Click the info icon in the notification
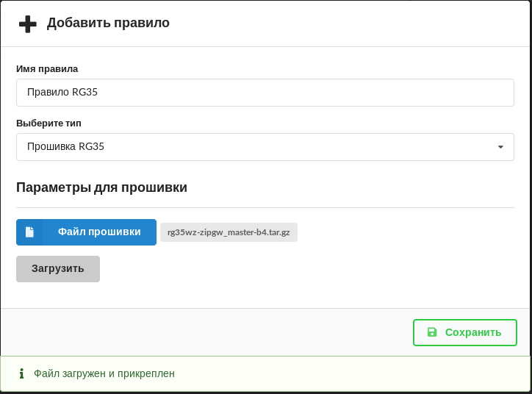The width and height of the screenshot is (532, 394). tap(21, 373)
